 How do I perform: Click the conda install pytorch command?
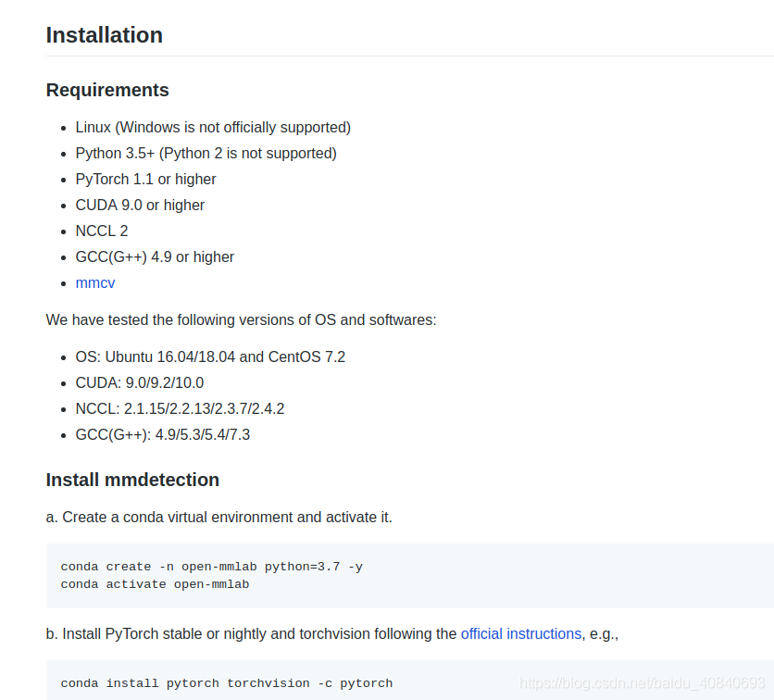tap(227, 683)
